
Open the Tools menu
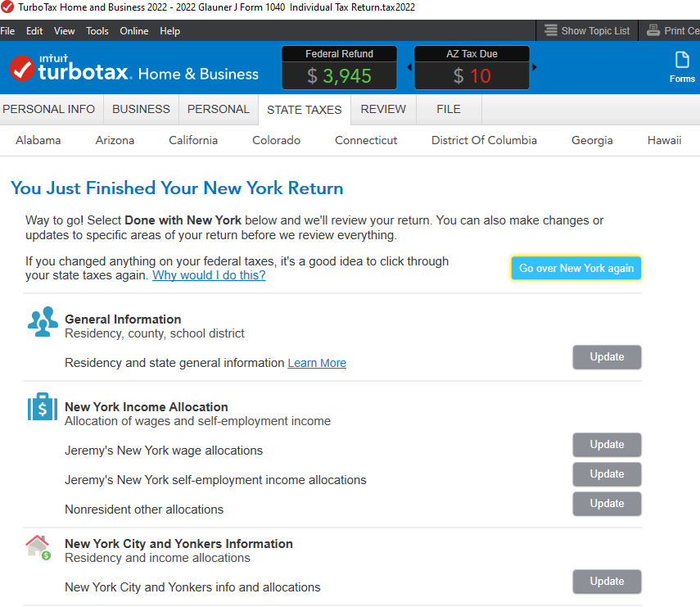pyautogui.click(x=97, y=31)
